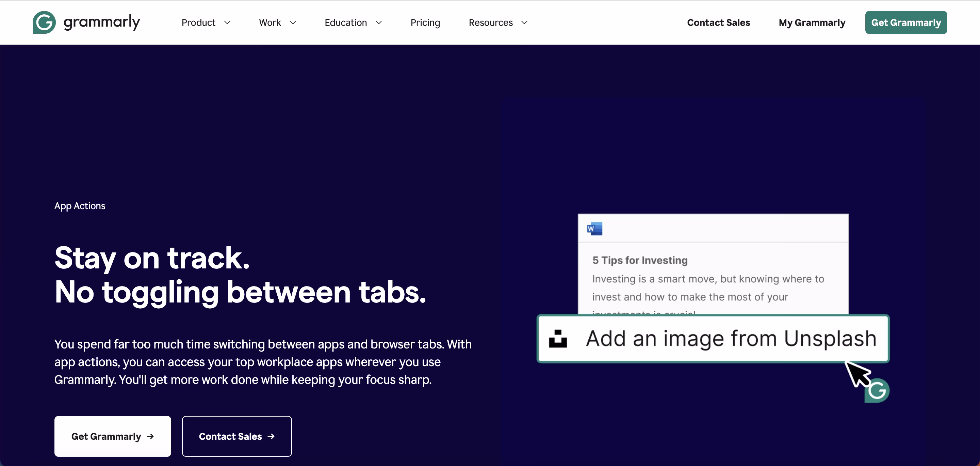Click the Grammarly G logo icon
This screenshot has height=466, width=980.
[x=44, y=22]
